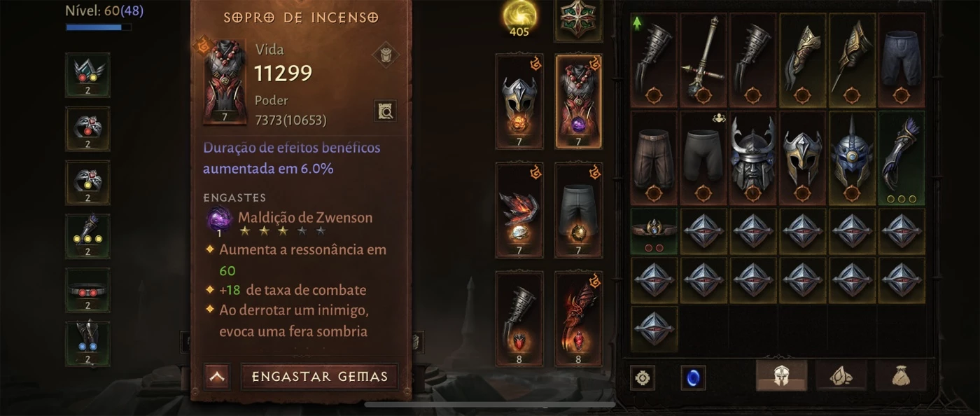Image resolution: width=980 pixels, height=416 pixels.
Task: Pick the bearded horned helmet in inventory
Action: coord(753,158)
